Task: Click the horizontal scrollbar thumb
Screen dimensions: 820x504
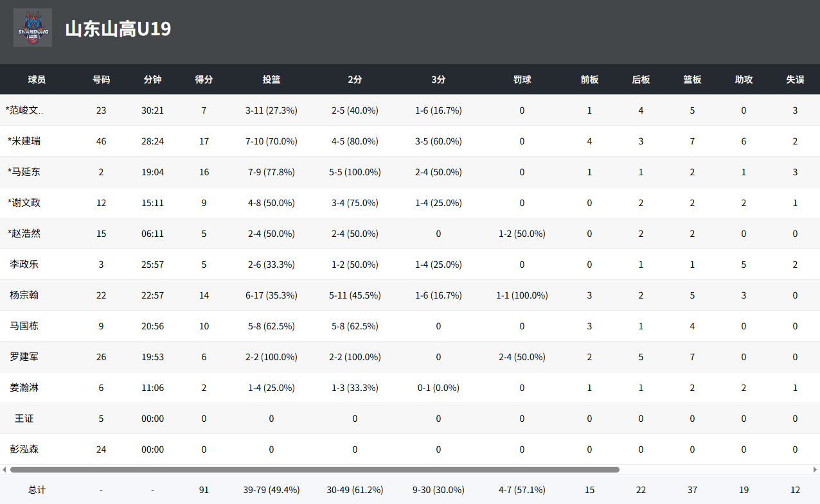Action: pos(314,469)
